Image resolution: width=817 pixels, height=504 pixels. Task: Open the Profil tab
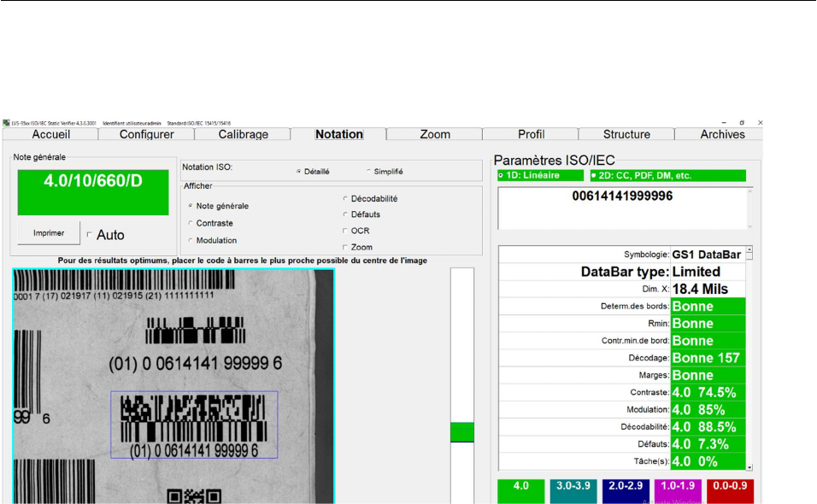click(531, 134)
